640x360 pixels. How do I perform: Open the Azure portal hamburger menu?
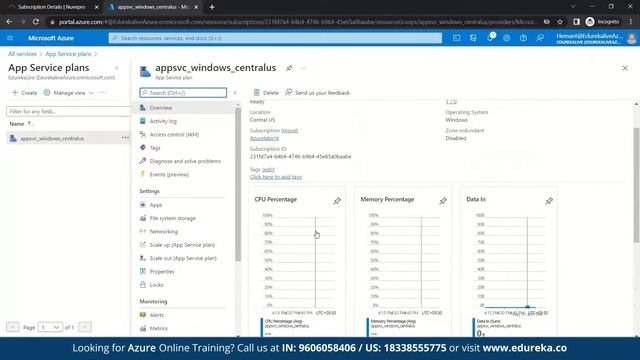point(10,38)
